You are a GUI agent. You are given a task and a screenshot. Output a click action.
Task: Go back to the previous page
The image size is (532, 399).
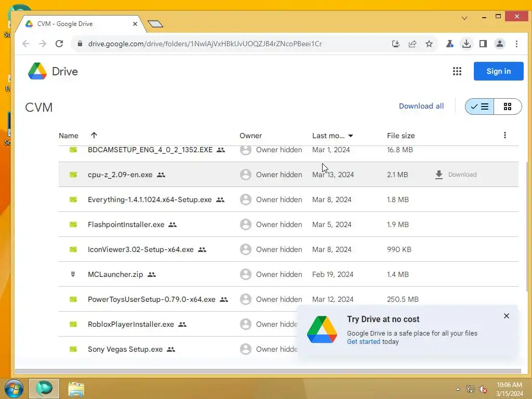click(26, 44)
